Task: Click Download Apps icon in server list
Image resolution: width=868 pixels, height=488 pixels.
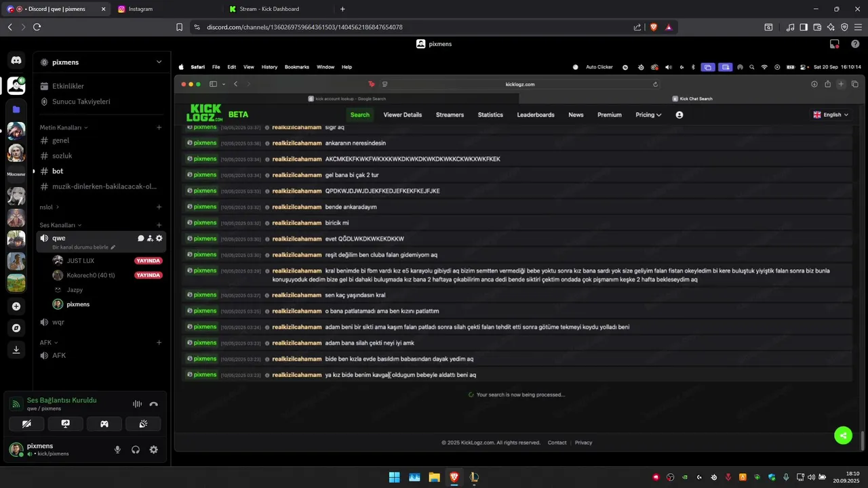Action: [16, 350]
